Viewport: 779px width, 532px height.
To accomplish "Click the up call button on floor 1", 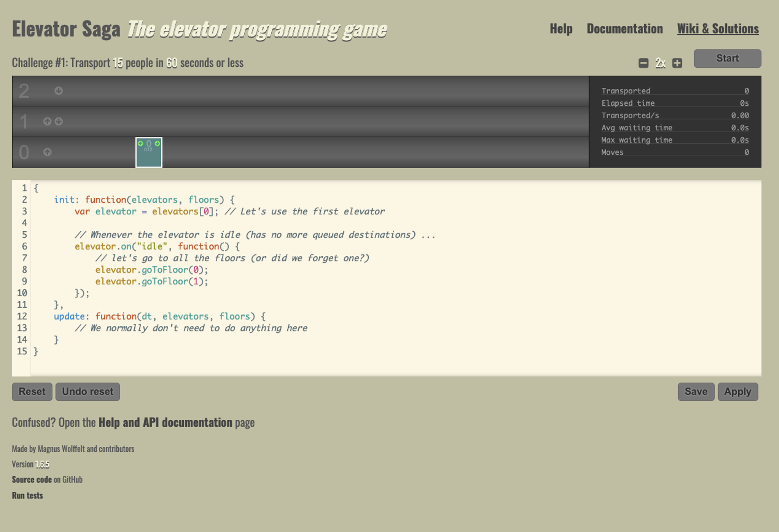I will click(x=47, y=121).
